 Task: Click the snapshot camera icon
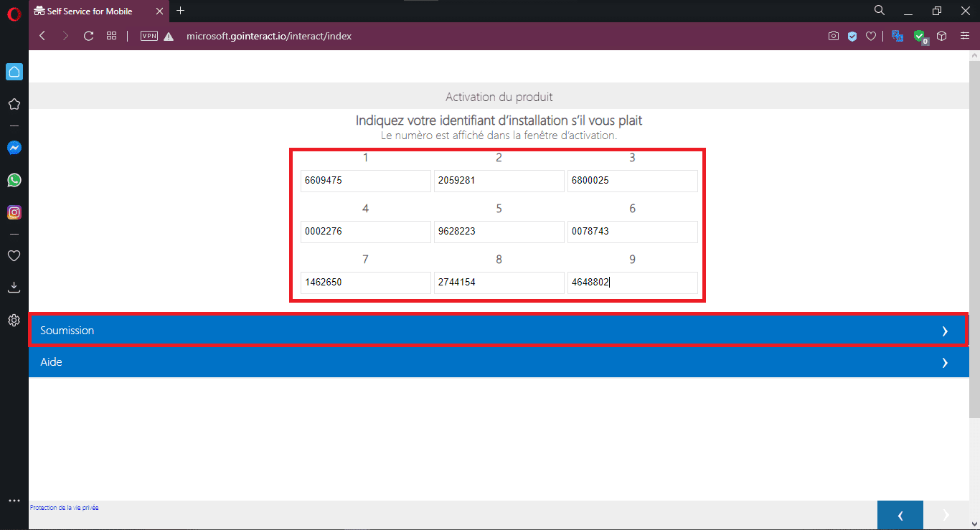[x=833, y=36]
